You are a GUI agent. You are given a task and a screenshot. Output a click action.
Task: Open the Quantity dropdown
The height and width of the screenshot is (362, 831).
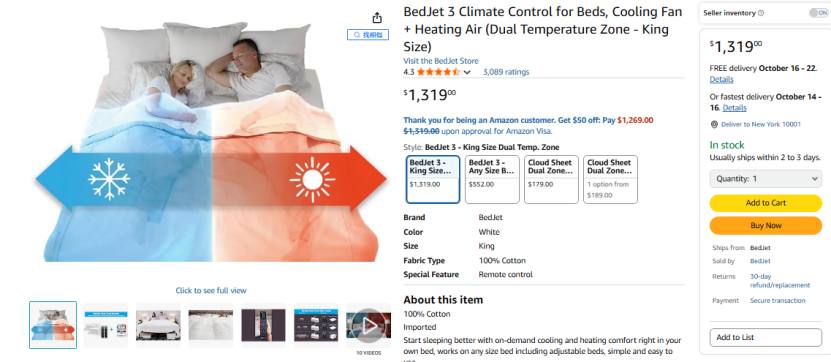click(x=765, y=179)
